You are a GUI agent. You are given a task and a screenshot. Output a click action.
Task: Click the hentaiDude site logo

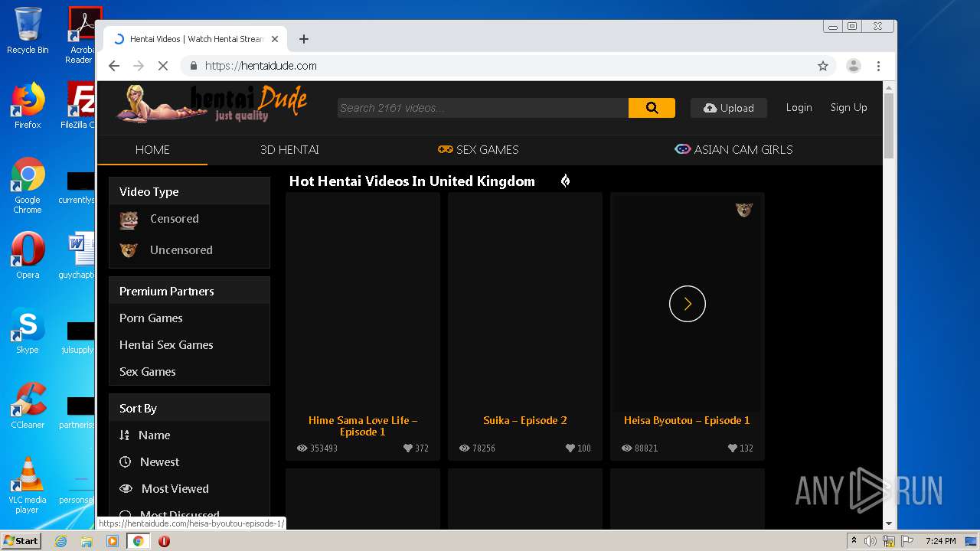coord(212,103)
